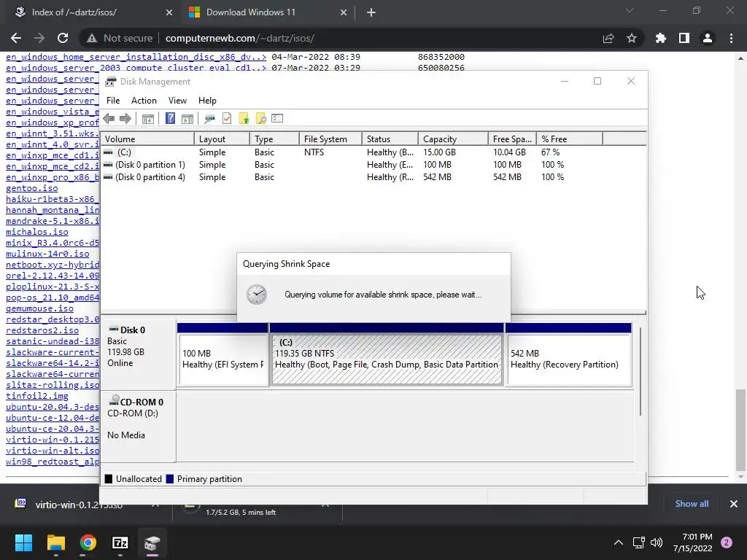Click the Disk Management title bar icon

pyautogui.click(x=111, y=82)
